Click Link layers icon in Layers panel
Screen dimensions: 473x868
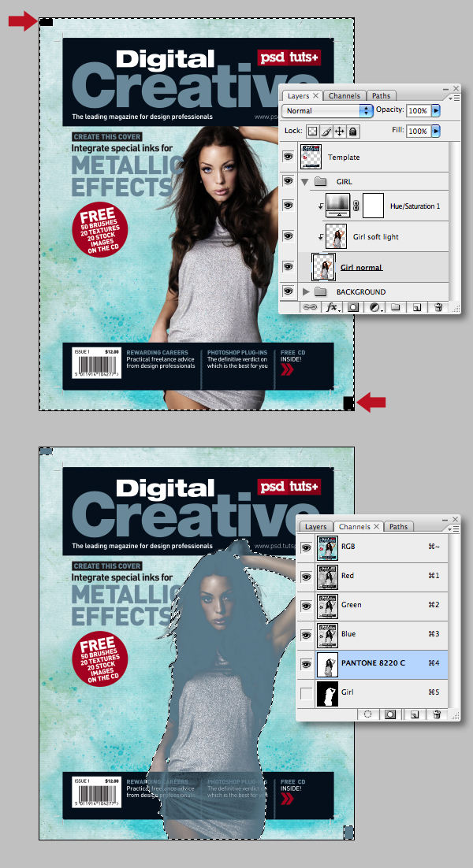[x=309, y=307]
